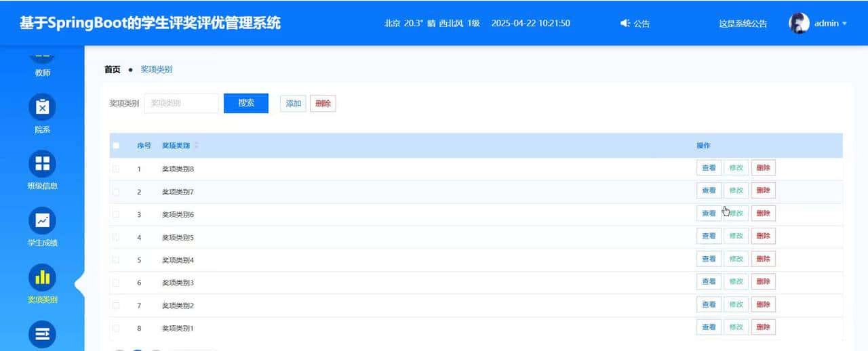This screenshot has height=351, width=868.
Task: Click 删除 for 奖项类别1
Action: (763, 327)
